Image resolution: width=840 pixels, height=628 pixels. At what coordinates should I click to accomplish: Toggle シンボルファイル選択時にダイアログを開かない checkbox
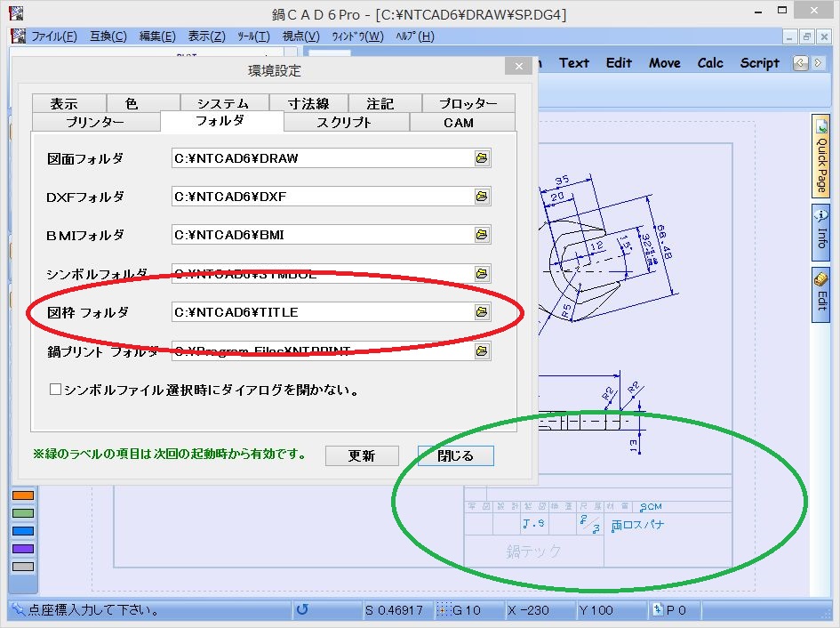[x=55, y=390]
